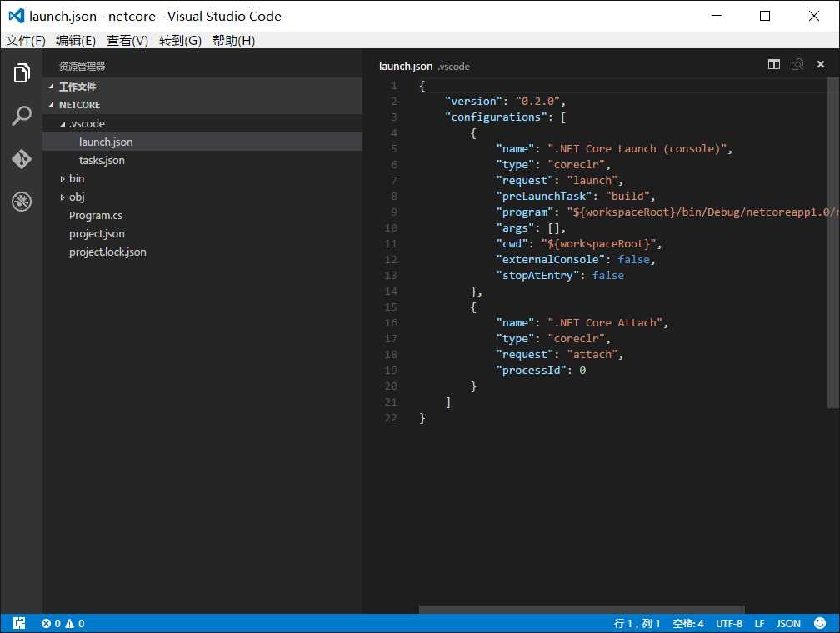This screenshot has width=840, height=633.
Task: Open the Program.cs file
Action: [96, 215]
